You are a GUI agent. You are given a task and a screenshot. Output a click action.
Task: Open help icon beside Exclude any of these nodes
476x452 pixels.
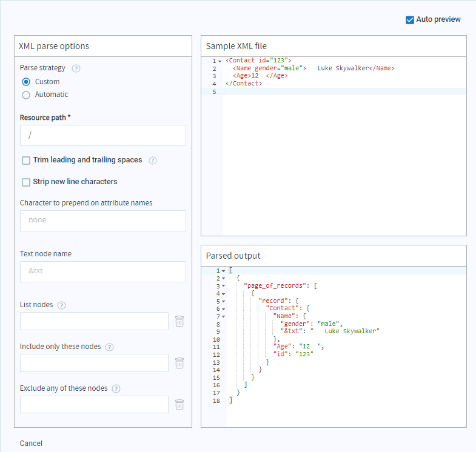116,388
